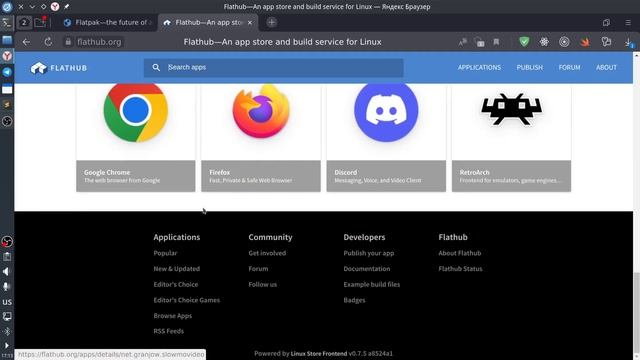This screenshot has width=640, height=360.
Task: Open FORUM in the header nav
Action: pyautogui.click(x=569, y=67)
